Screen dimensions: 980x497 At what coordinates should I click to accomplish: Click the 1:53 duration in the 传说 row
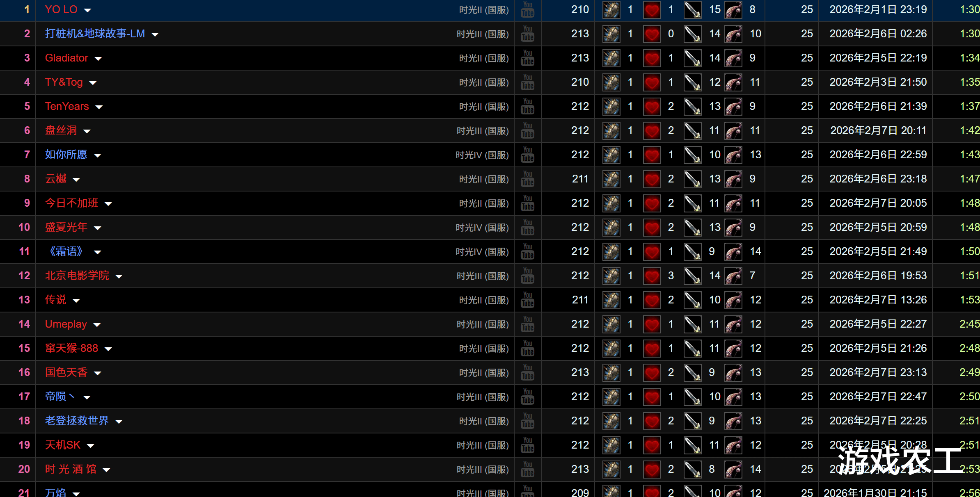(969, 300)
